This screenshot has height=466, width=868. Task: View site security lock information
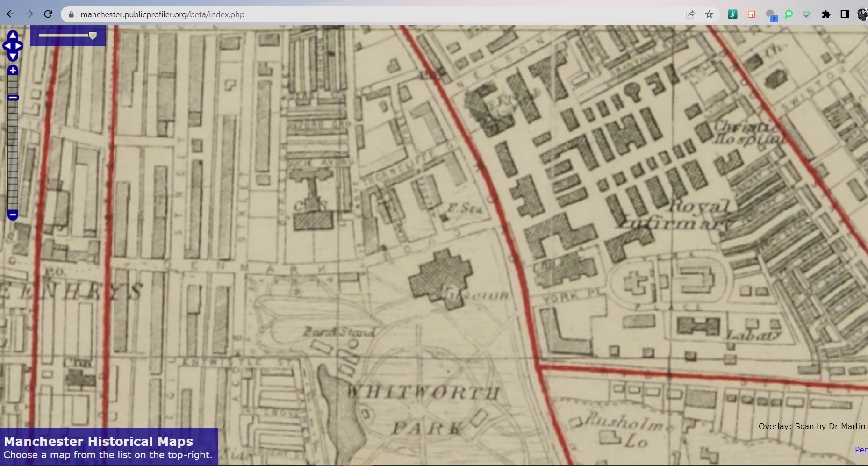coord(71,14)
